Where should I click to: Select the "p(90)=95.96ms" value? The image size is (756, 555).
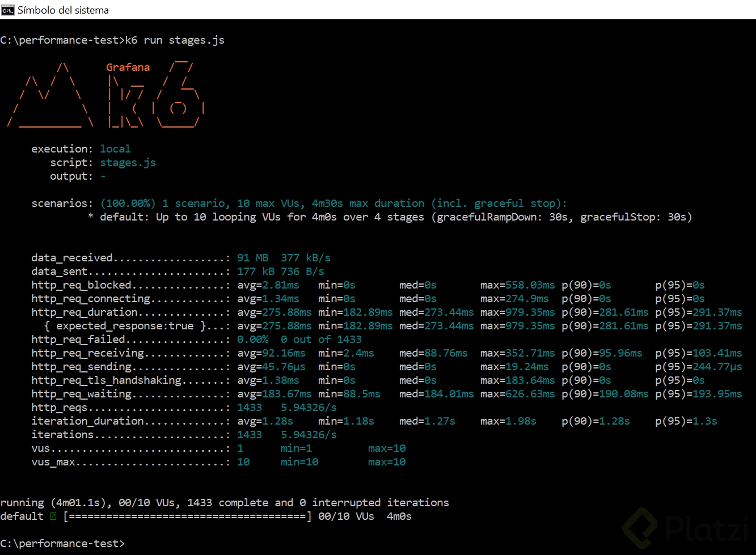(x=602, y=353)
